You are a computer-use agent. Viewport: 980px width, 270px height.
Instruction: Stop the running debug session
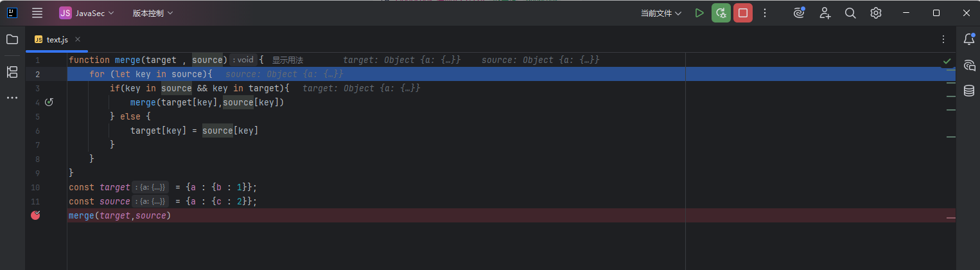(x=743, y=13)
